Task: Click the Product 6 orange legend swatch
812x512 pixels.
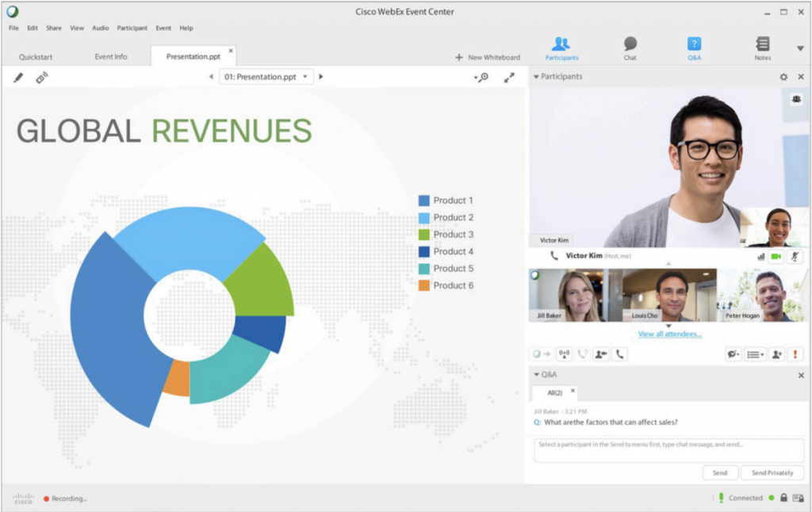Action: click(424, 285)
